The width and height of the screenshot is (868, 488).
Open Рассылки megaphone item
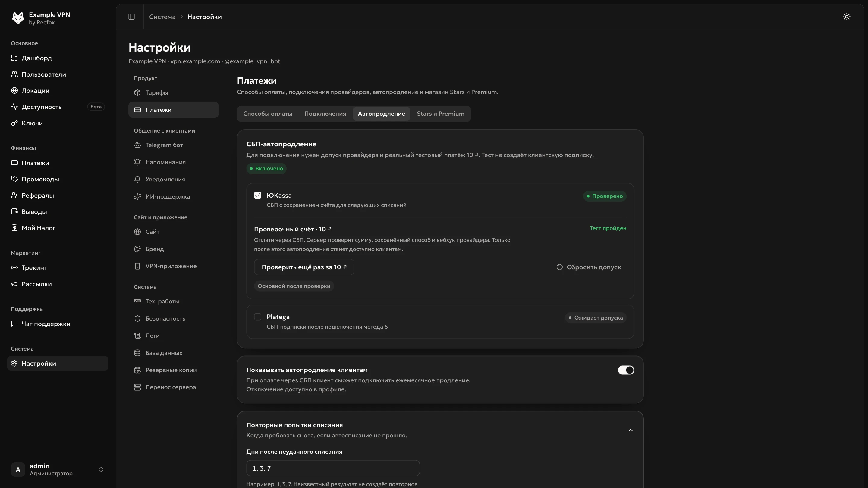point(58,284)
